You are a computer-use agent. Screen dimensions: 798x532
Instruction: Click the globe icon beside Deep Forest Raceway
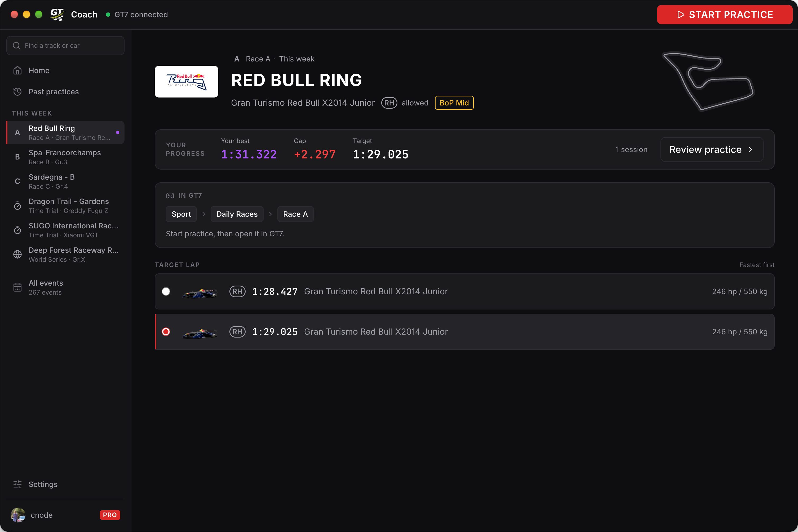(x=17, y=254)
